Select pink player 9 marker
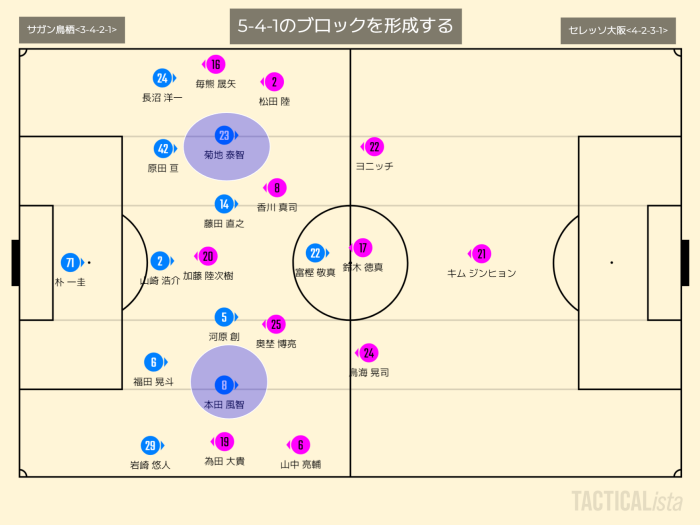Viewport: 700px width, 525px height. pyautogui.click(x=277, y=187)
